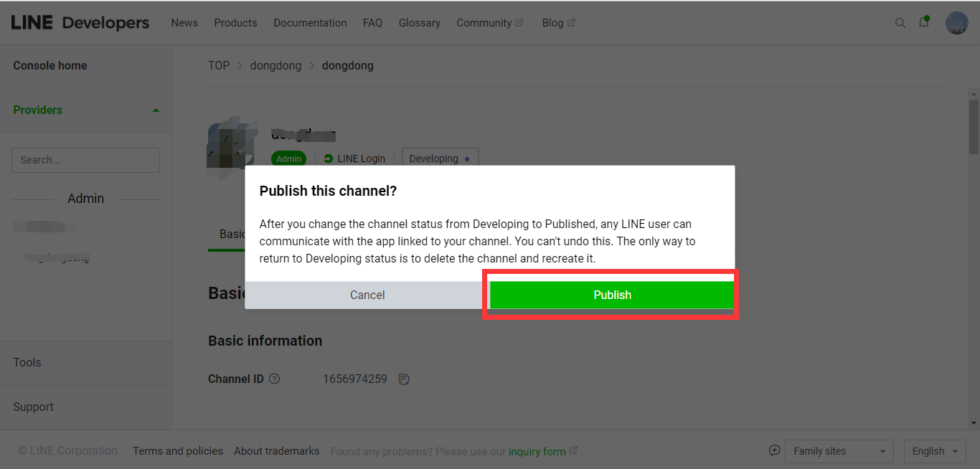Click the green Admin badge
This screenshot has width=980, height=469.
coord(288,158)
